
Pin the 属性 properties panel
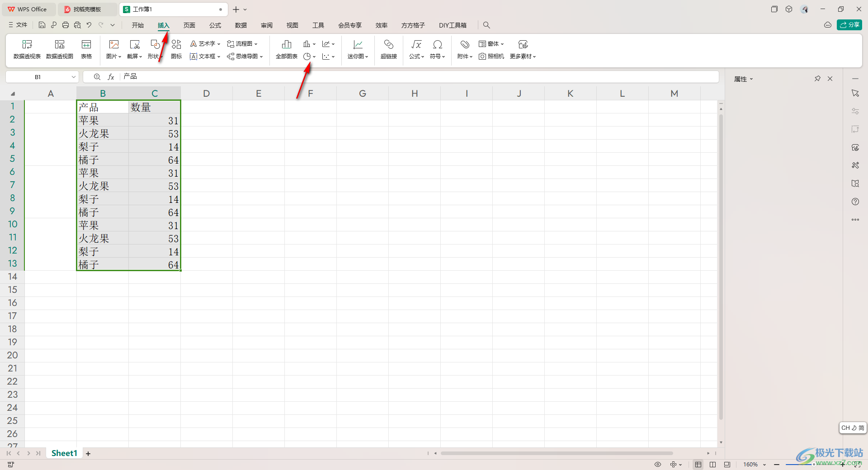point(817,79)
